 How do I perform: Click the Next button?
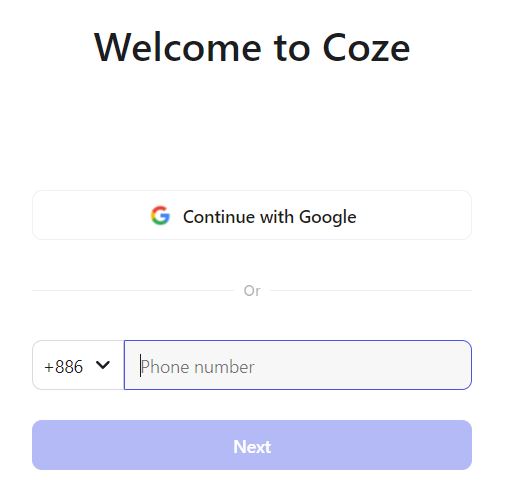tap(252, 445)
